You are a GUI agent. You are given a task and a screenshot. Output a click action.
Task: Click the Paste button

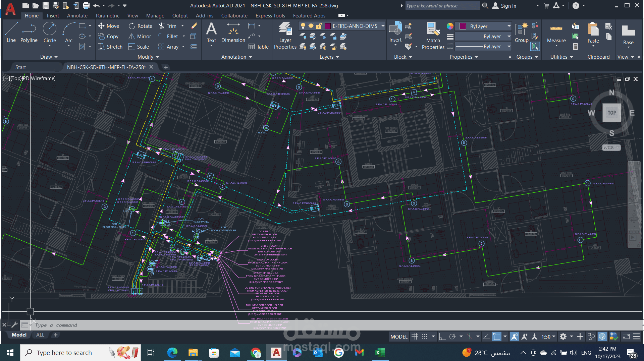[593, 33]
